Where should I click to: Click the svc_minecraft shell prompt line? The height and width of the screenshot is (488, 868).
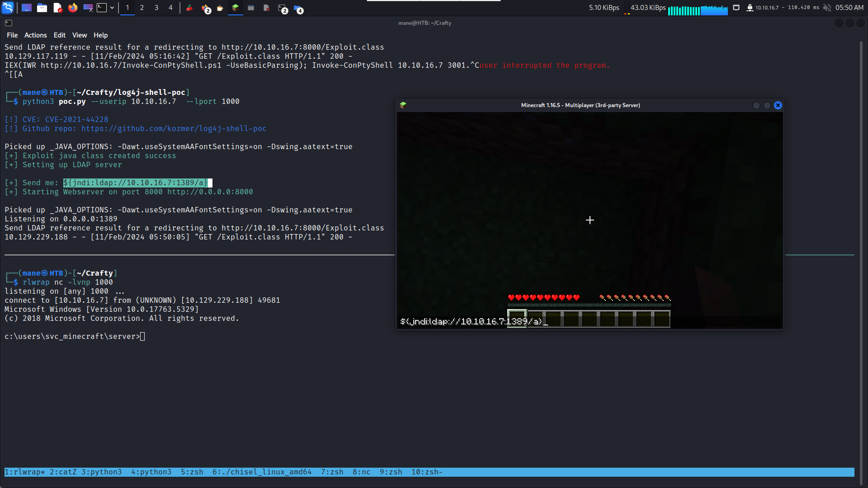tap(75, 337)
